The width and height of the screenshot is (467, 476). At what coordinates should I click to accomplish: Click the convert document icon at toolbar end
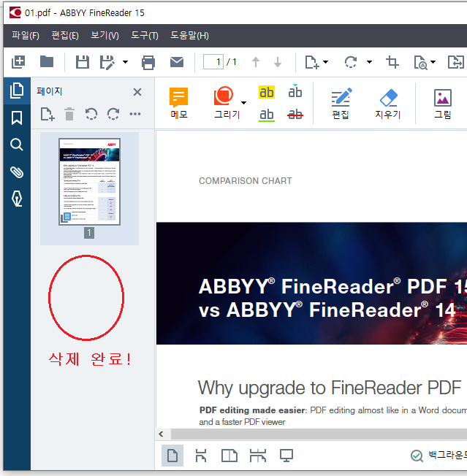click(x=456, y=62)
